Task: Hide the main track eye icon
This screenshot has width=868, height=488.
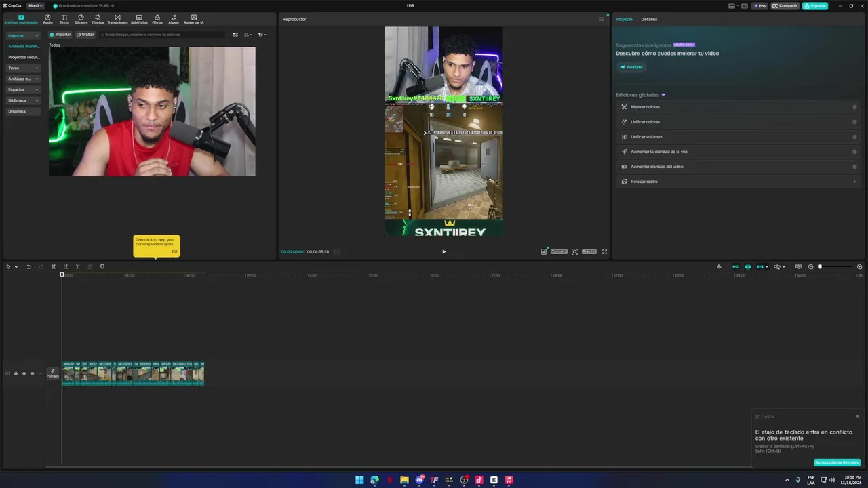Action: pos(24,373)
